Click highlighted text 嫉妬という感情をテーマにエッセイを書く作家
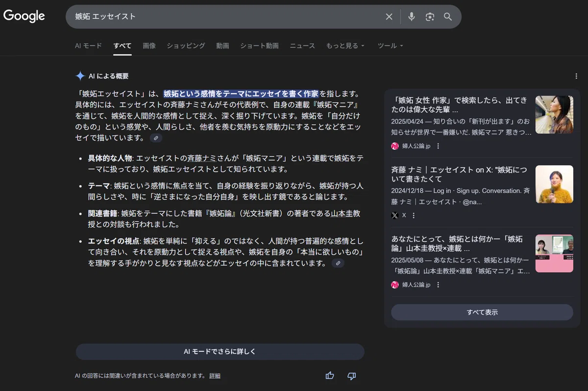Image resolution: width=588 pixels, height=391 pixels. pos(241,94)
